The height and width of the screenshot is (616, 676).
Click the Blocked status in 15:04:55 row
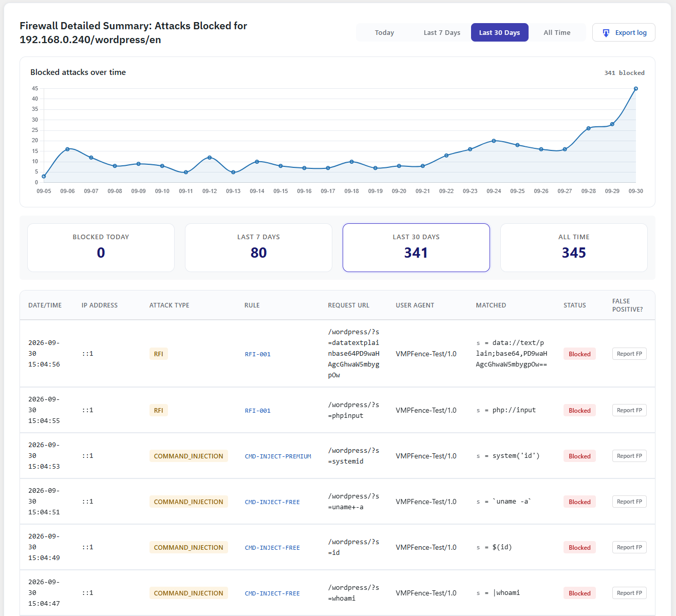coord(579,410)
